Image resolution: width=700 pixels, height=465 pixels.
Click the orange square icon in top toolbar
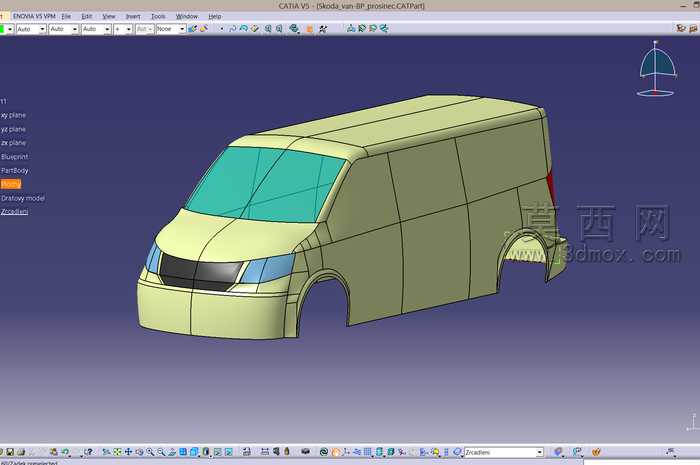point(309,29)
